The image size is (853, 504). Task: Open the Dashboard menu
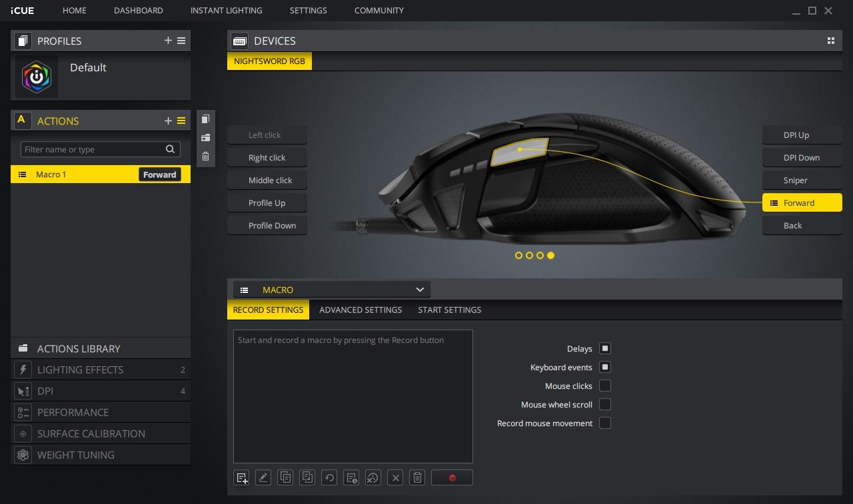pyautogui.click(x=138, y=11)
